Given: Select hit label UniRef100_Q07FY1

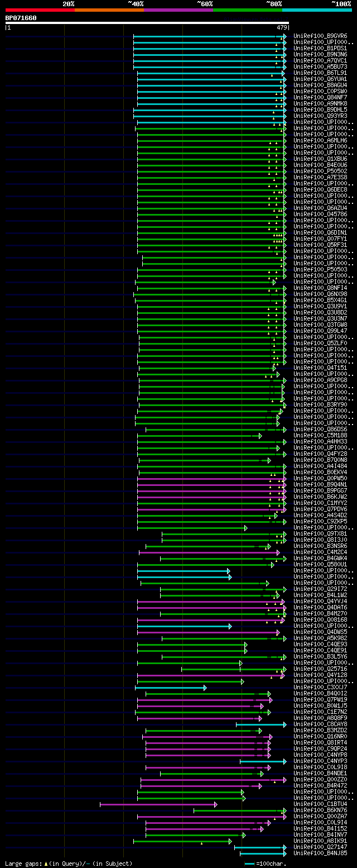Looking at the screenshot, I should [x=320, y=239].
